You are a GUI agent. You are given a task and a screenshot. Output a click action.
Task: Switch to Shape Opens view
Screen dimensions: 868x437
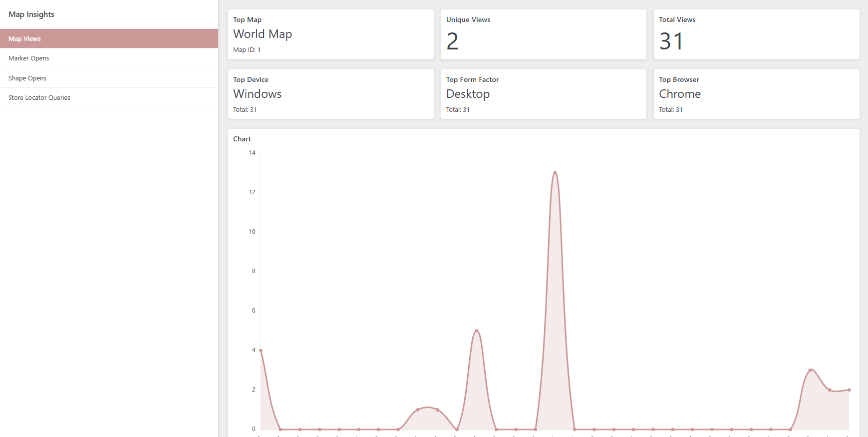pos(109,78)
